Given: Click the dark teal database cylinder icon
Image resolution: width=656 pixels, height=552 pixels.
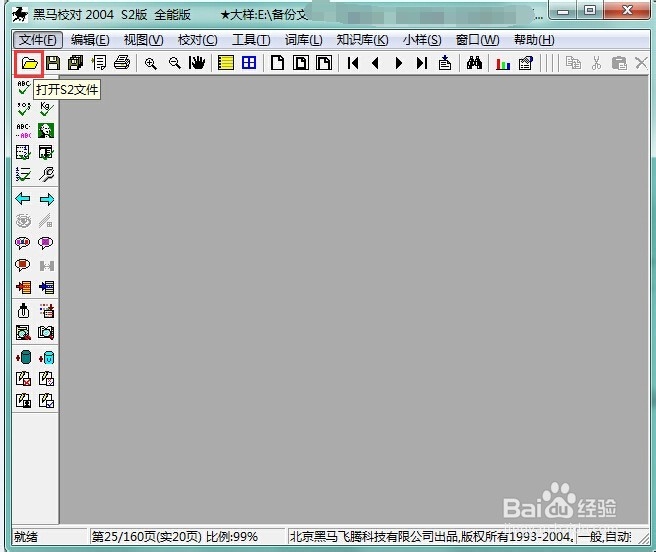Looking at the screenshot, I should 24,357.
